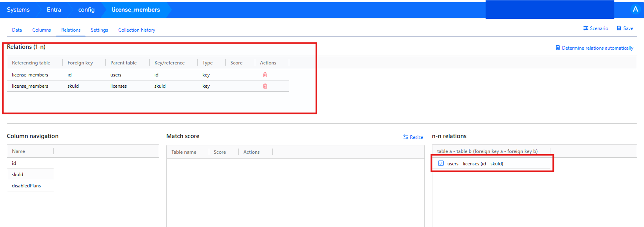This screenshot has width=644, height=227.
Task: Click first row 'license_members' cell
Action: (30, 75)
